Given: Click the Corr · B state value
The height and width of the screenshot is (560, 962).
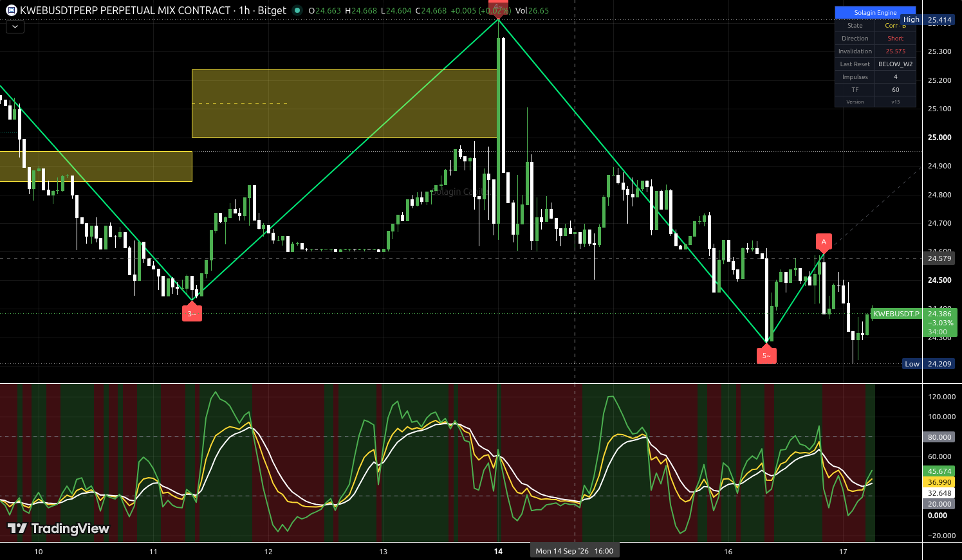Looking at the screenshot, I should click(x=895, y=26).
